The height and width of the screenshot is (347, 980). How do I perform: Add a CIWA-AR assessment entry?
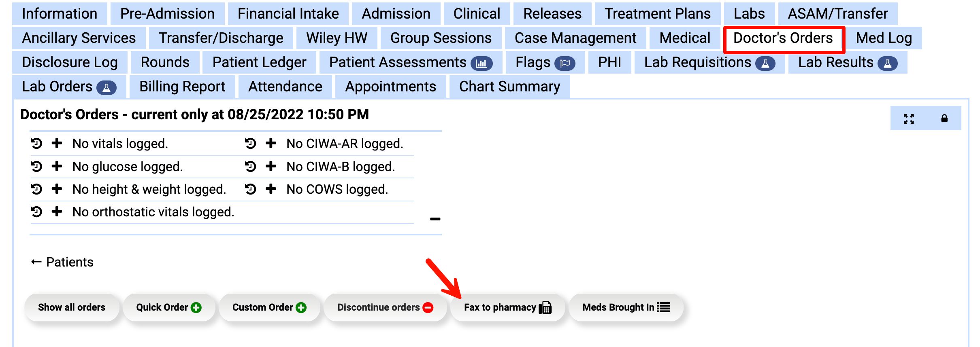point(271,144)
